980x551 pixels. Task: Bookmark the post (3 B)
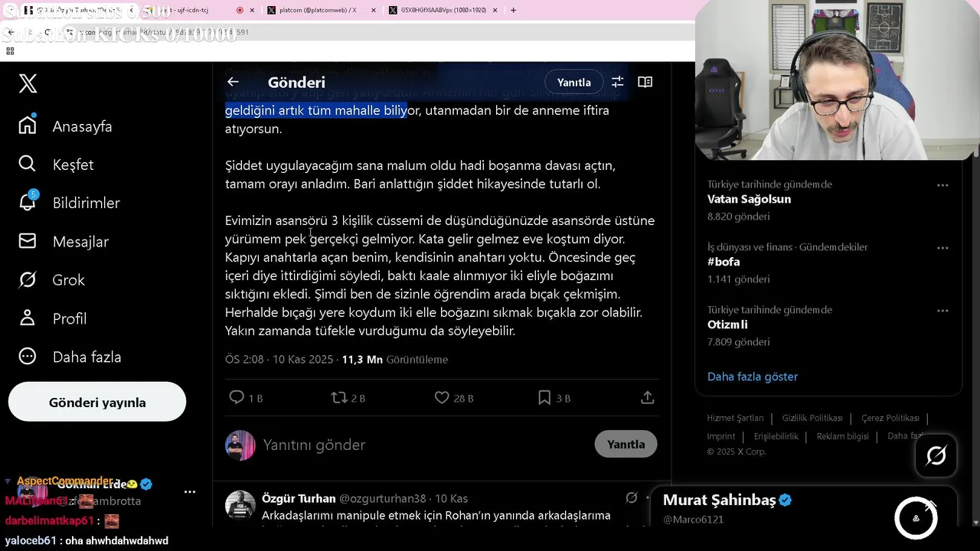point(554,398)
